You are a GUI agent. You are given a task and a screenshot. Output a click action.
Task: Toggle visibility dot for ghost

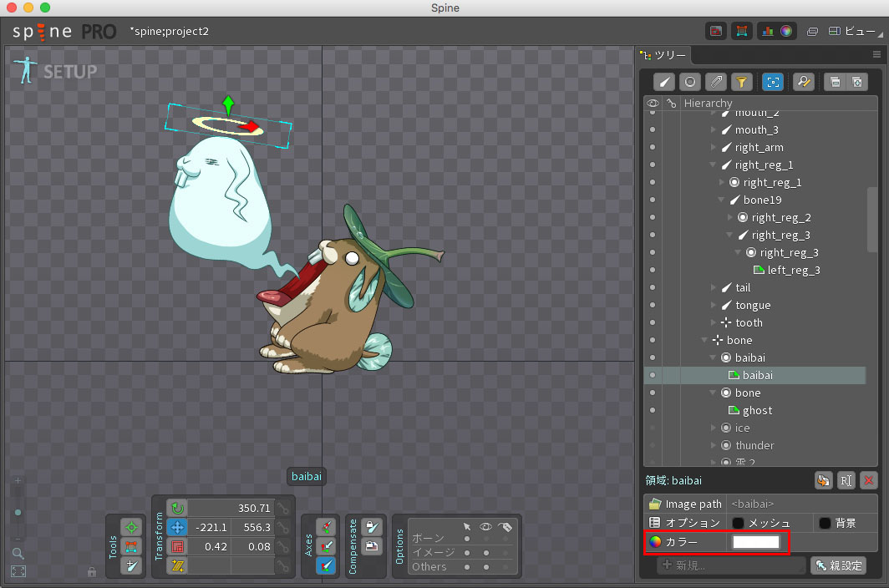[653, 410]
